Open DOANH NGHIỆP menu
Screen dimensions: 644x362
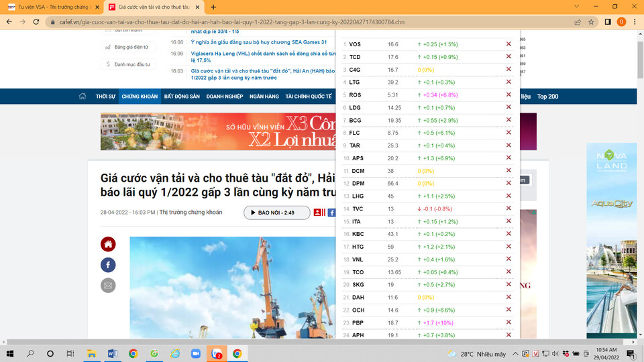225,97
